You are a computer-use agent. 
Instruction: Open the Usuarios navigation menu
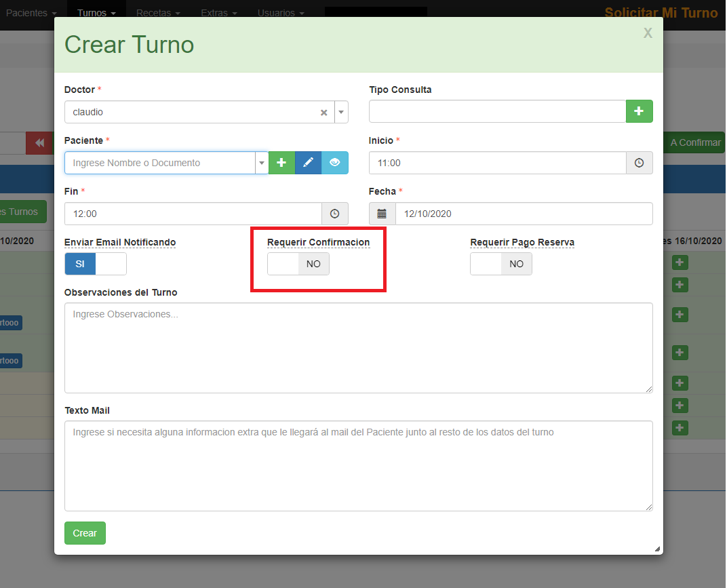(281, 13)
